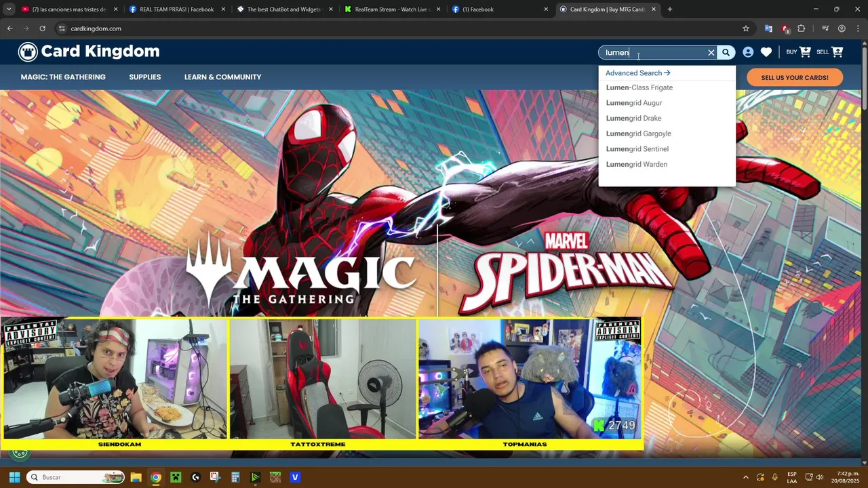
Task: Open a new browser tab
Action: pyautogui.click(x=670, y=9)
